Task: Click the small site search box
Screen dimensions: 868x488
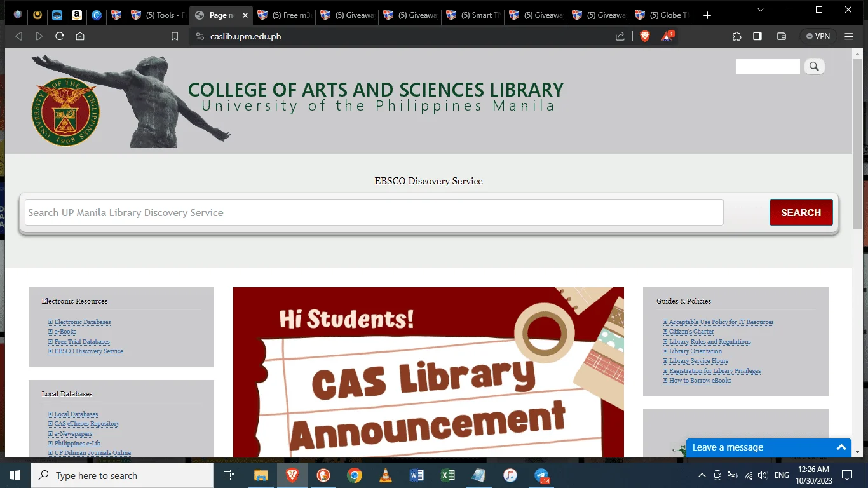Action: [768, 66]
